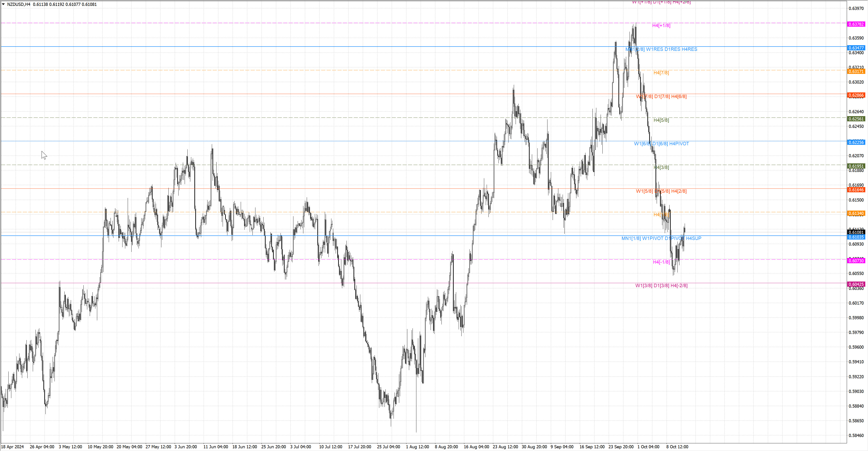Click the NZDUSD,H4 symbol title text

click(19, 4)
